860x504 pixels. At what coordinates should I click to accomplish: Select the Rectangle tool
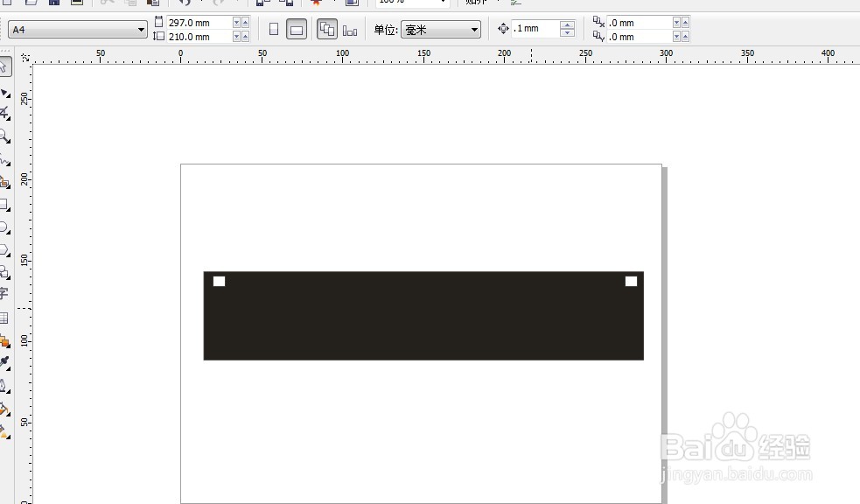(7, 206)
